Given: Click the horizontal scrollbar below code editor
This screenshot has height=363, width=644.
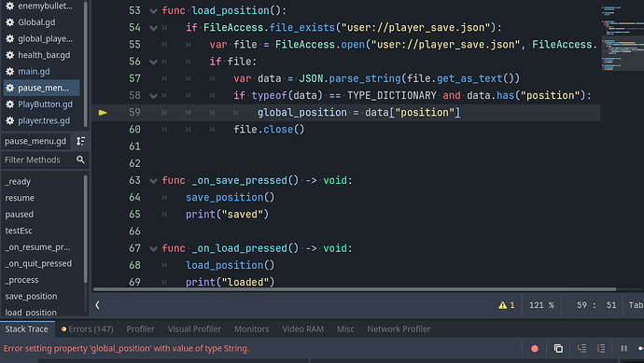Looking at the screenshot, I should (355, 289).
